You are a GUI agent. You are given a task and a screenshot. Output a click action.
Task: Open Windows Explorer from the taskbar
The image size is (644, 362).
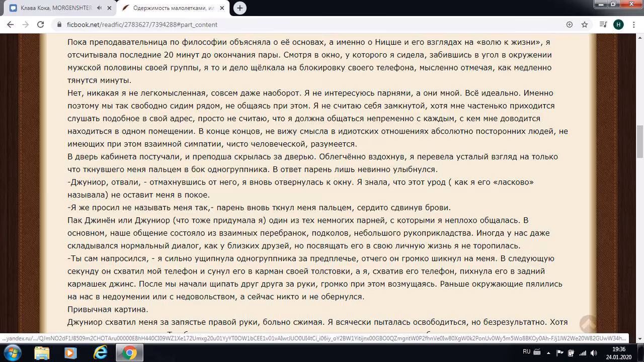pos(42,353)
